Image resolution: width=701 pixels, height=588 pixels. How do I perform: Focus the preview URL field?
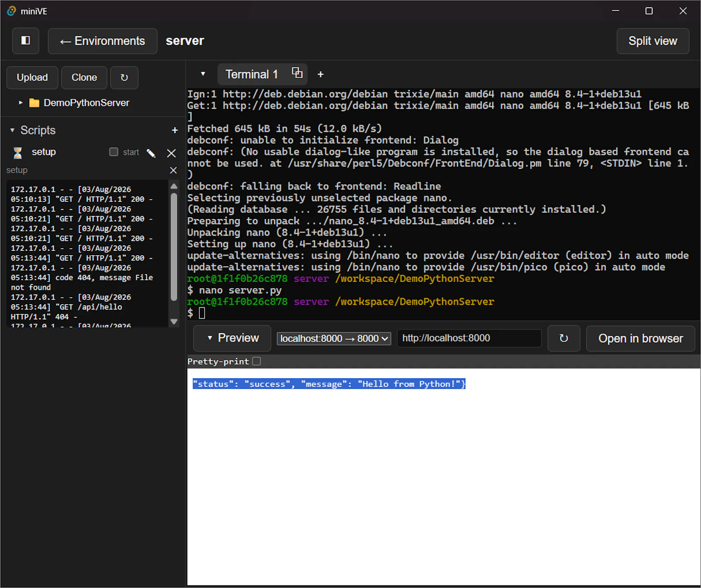pos(469,338)
